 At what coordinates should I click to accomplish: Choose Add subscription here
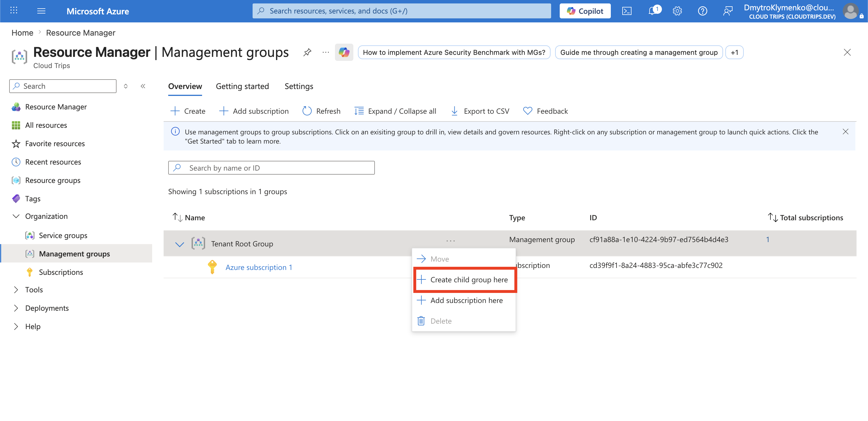(x=464, y=300)
